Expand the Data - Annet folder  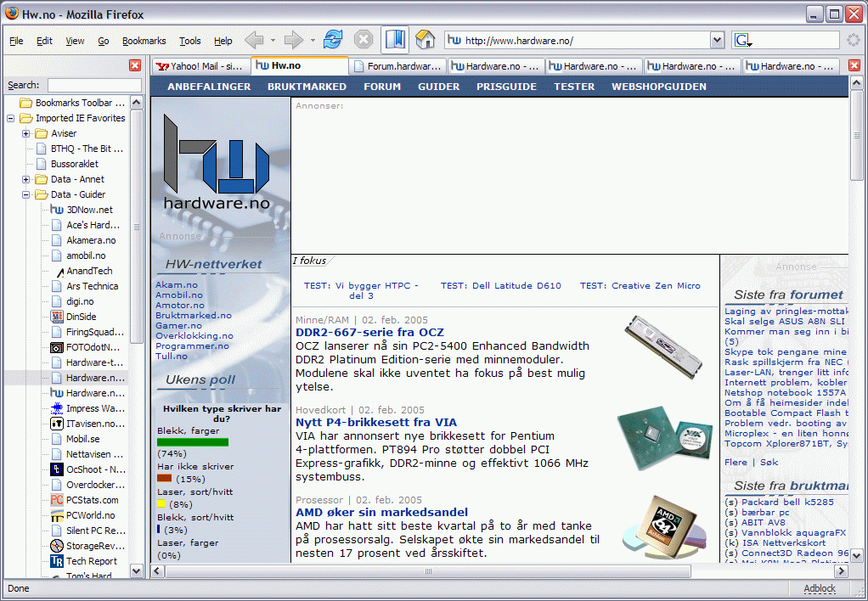click(26, 179)
